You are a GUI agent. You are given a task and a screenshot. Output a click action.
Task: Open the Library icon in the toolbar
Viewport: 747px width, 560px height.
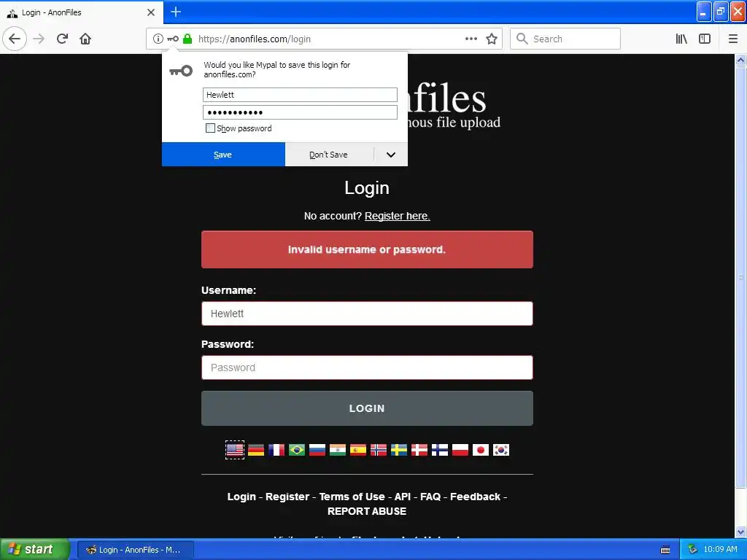[x=681, y=39]
